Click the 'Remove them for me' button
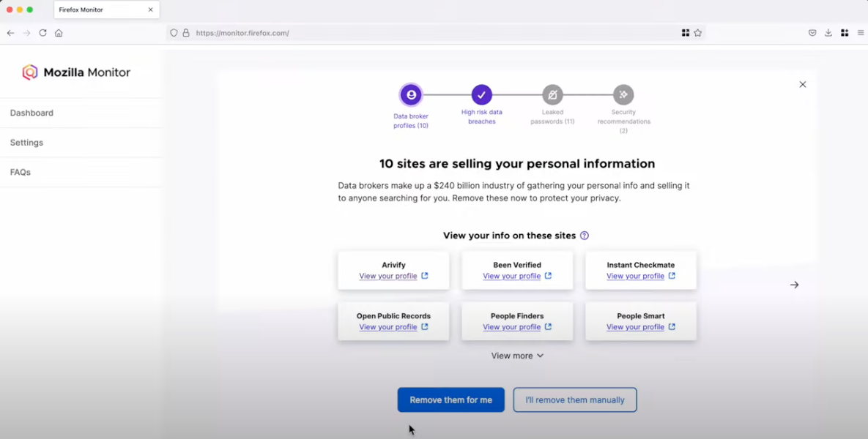868x439 pixels. coord(450,399)
